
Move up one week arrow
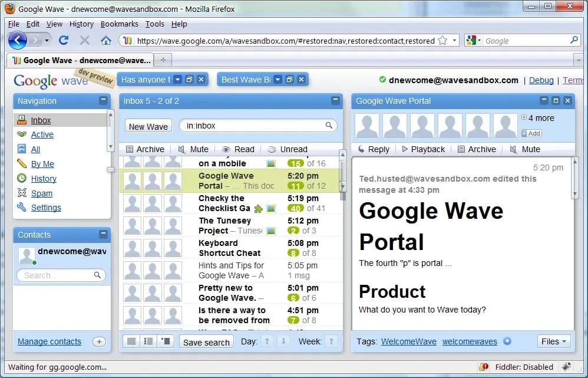[331, 341]
